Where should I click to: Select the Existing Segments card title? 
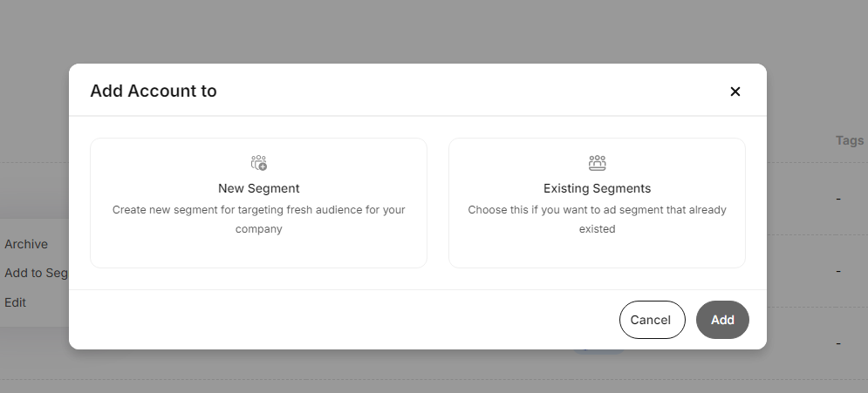597,188
